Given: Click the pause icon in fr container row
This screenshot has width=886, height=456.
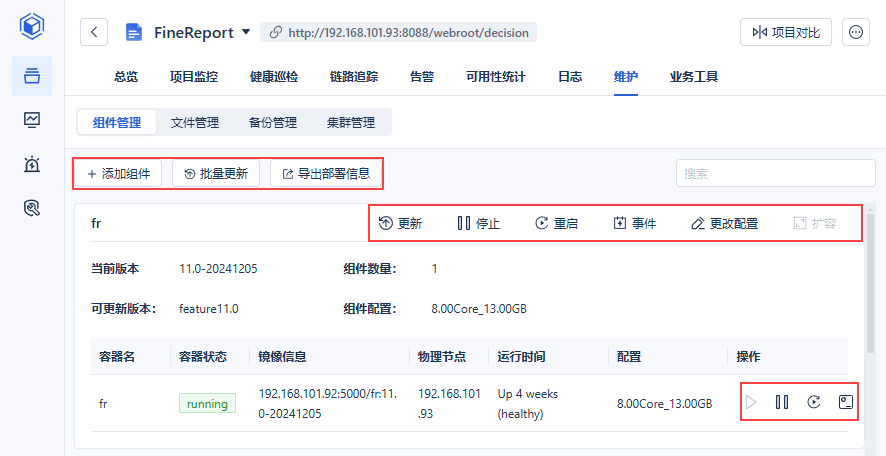Looking at the screenshot, I should pos(782,402).
